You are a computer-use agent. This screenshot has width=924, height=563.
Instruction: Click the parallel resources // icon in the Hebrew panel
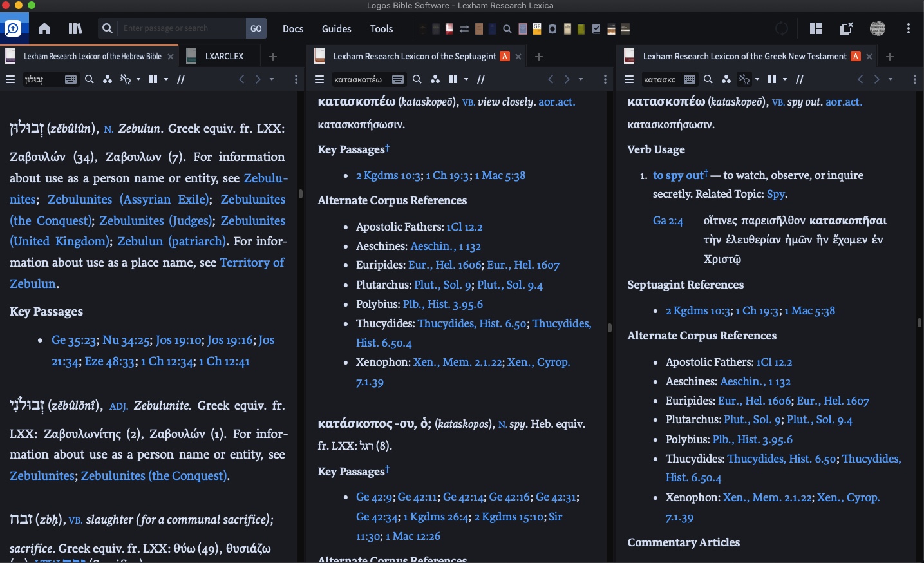tap(182, 79)
